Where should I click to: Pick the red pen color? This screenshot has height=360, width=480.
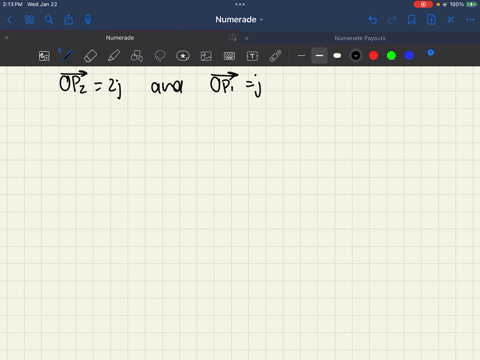[374, 56]
